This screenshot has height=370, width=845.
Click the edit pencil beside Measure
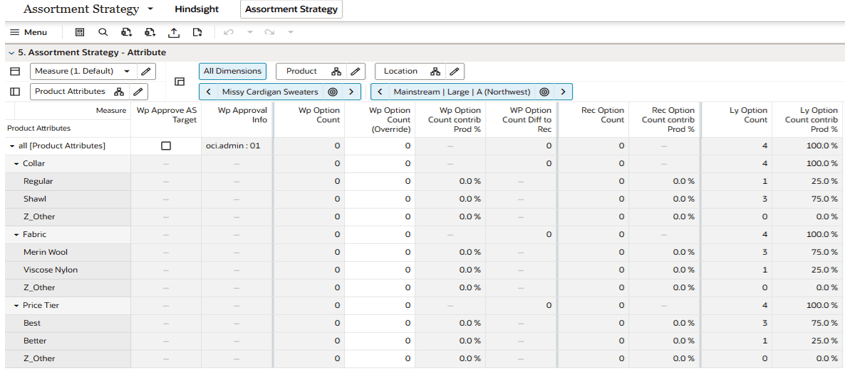coord(145,71)
